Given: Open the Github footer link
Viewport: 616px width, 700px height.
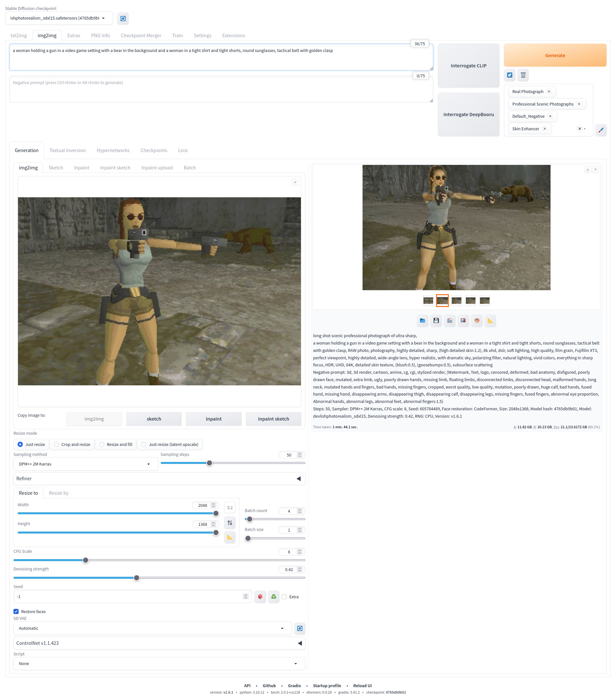Looking at the screenshot, I should (269, 686).
